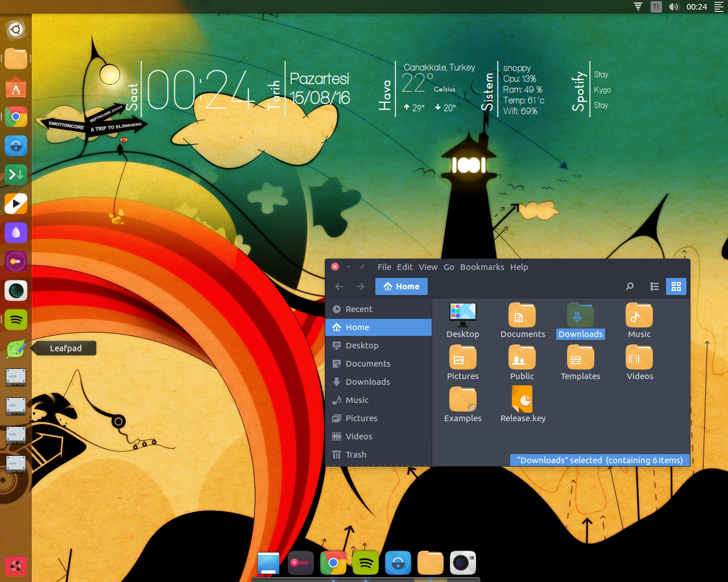The height and width of the screenshot is (582, 728).
Task: Select the Public folder in the file grid
Action: coord(522,363)
